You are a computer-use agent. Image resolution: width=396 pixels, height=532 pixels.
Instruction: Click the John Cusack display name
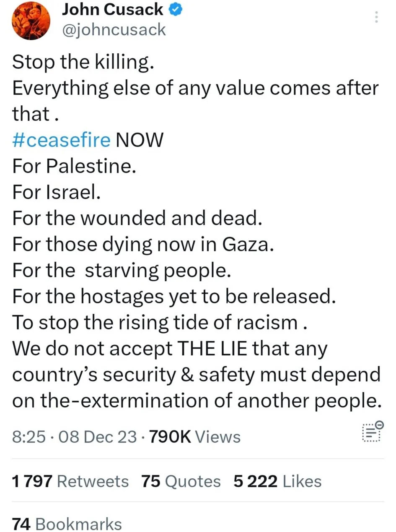click(112, 10)
